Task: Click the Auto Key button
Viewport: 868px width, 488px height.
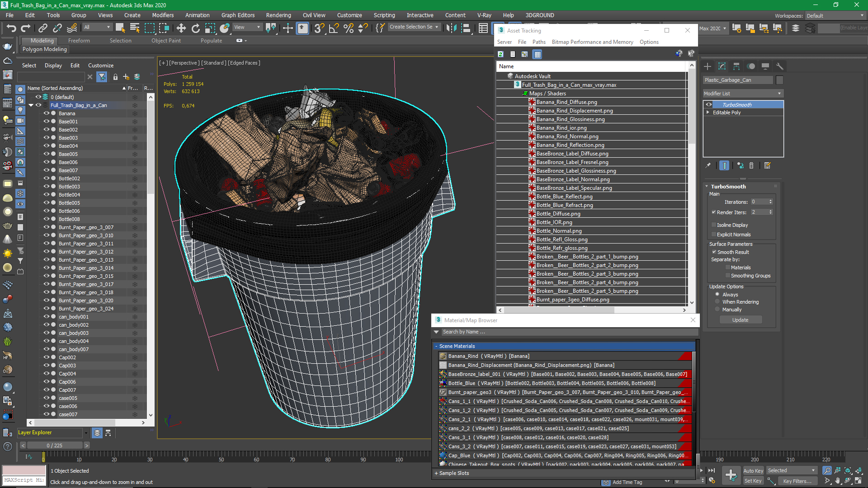Action: coord(753,471)
